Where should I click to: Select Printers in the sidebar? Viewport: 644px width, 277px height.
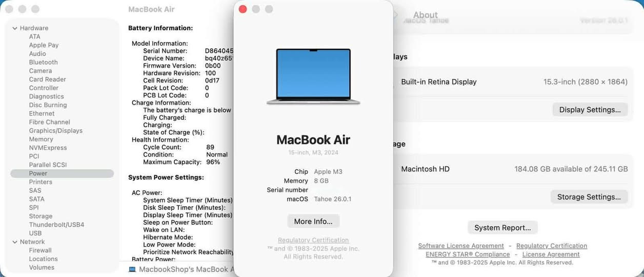tap(41, 182)
